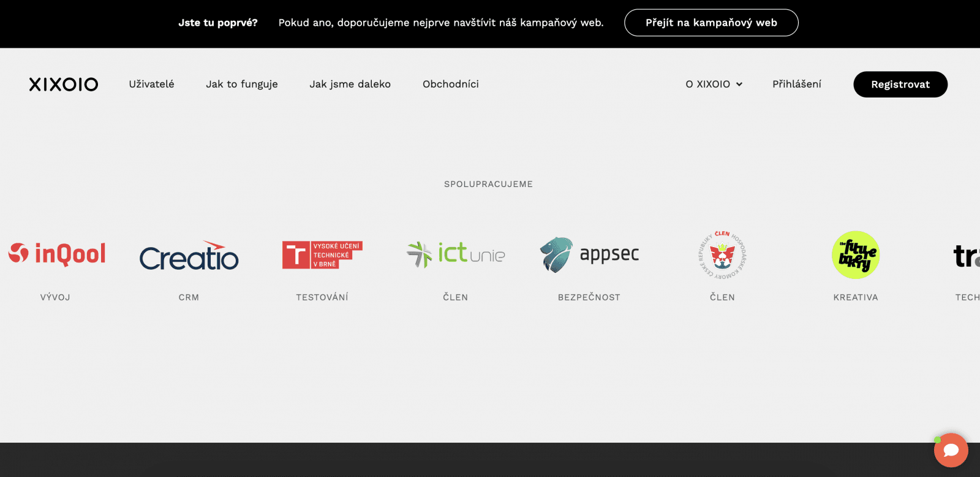Click the Vysoké učení technické v Brně logo
Image resolution: width=980 pixels, height=477 pixels.
click(322, 254)
